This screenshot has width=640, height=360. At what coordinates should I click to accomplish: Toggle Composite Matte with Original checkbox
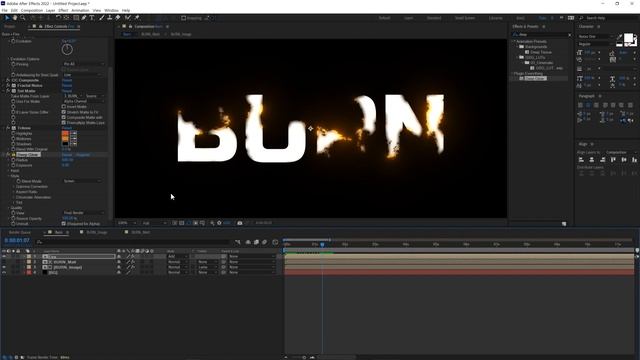tap(64, 117)
